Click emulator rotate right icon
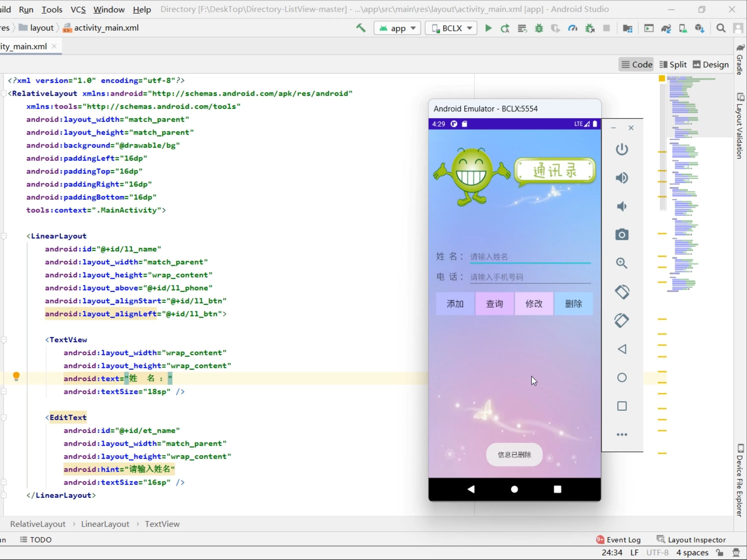747x560 pixels. tap(622, 320)
